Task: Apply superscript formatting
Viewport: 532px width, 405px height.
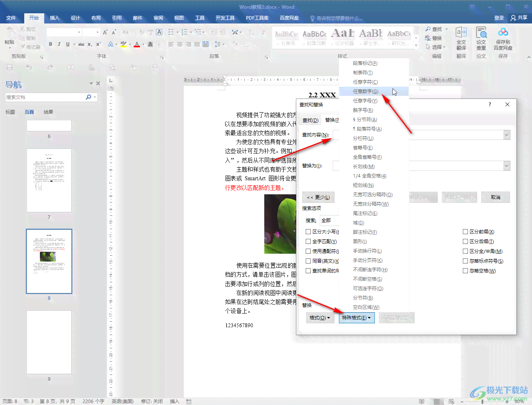Action: point(99,44)
